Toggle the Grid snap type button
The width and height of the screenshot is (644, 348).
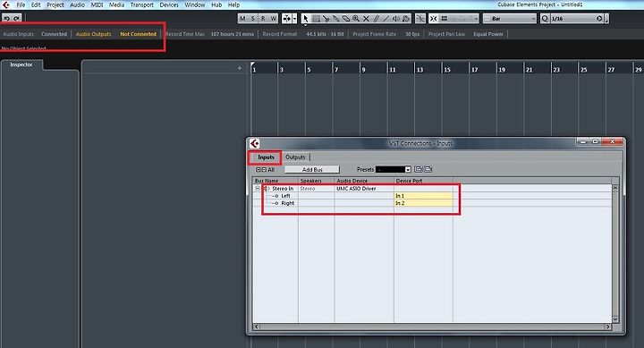[x=444, y=19]
